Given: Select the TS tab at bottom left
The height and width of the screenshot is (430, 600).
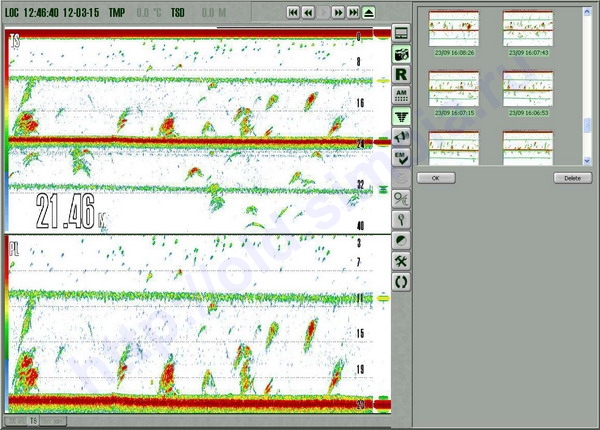Looking at the screenshot, I should (x=33, y=422).
